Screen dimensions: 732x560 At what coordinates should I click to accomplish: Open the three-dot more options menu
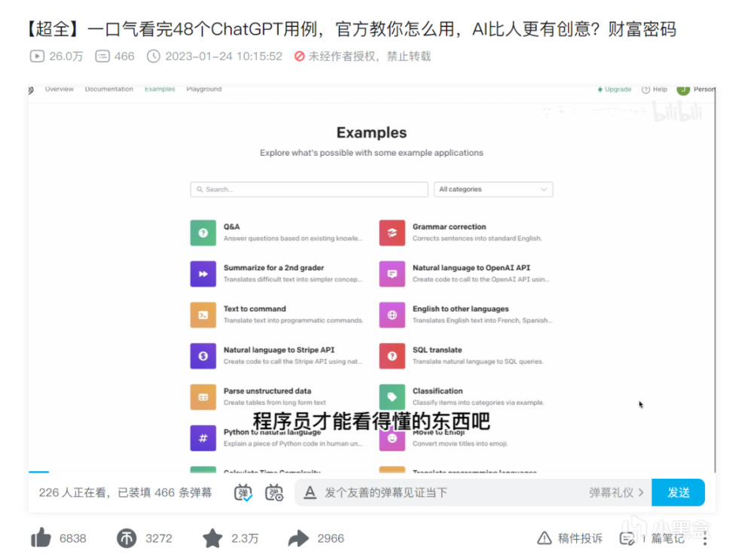[705, 538]
